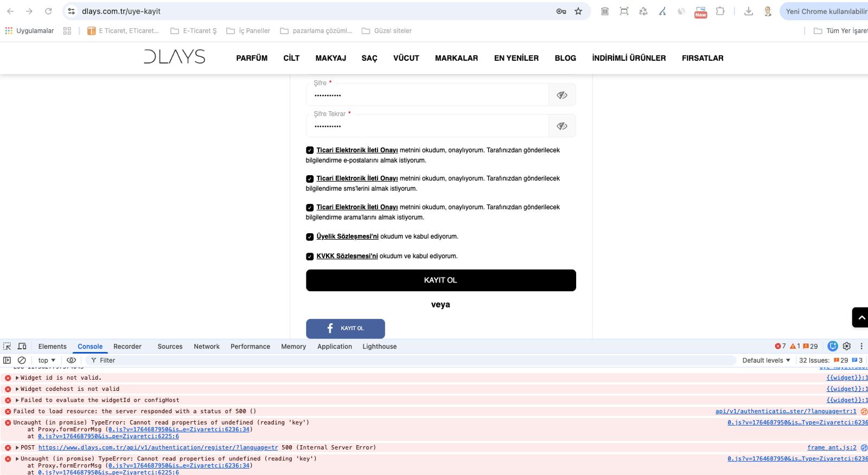Viewport: 868px width, 475px height.
Task: Open the Default levels dropdown
Action: click(766, 361)
